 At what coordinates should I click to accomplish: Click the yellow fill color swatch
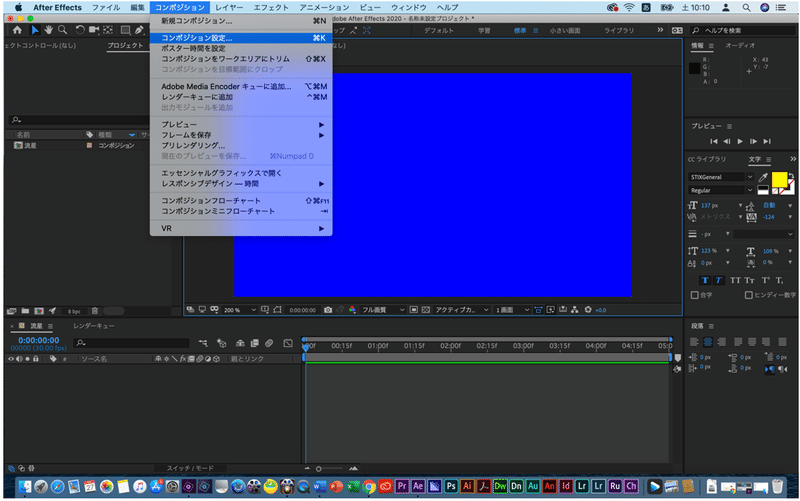(x=779, y=180)
